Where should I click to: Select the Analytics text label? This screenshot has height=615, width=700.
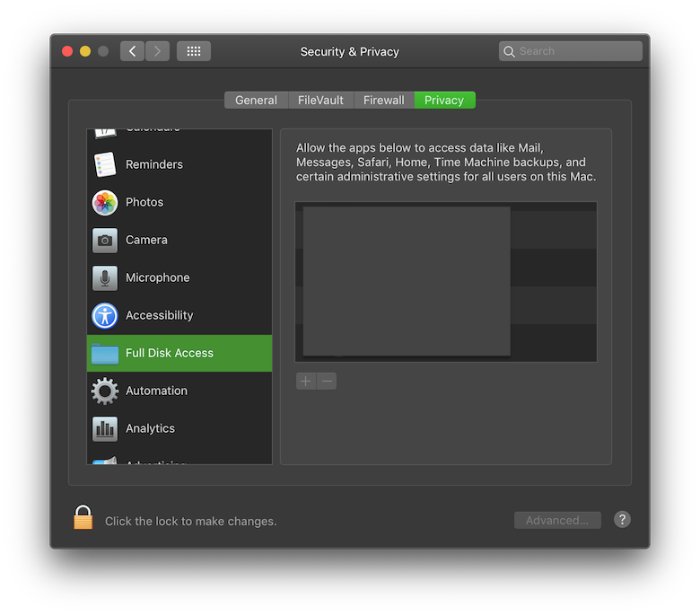pos(151,428)
